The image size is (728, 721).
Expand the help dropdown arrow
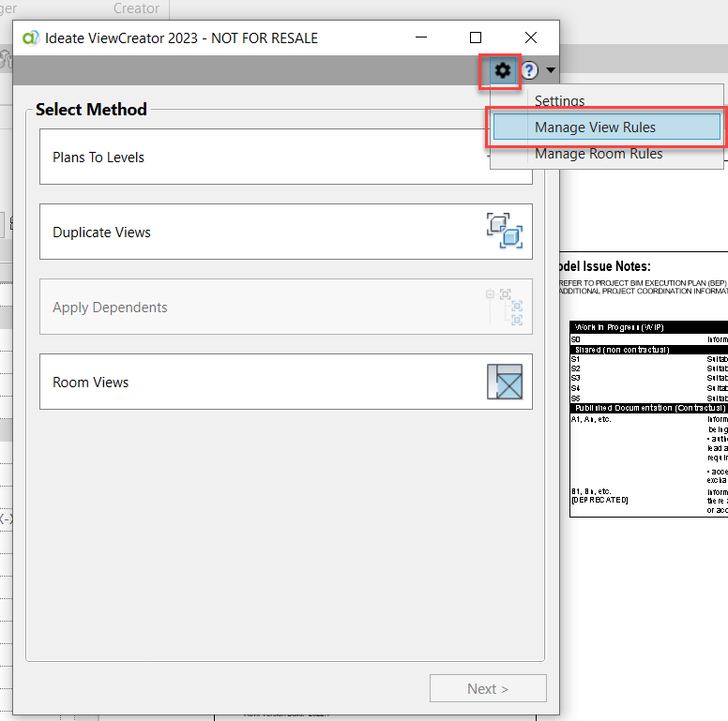tap(551, 70)
